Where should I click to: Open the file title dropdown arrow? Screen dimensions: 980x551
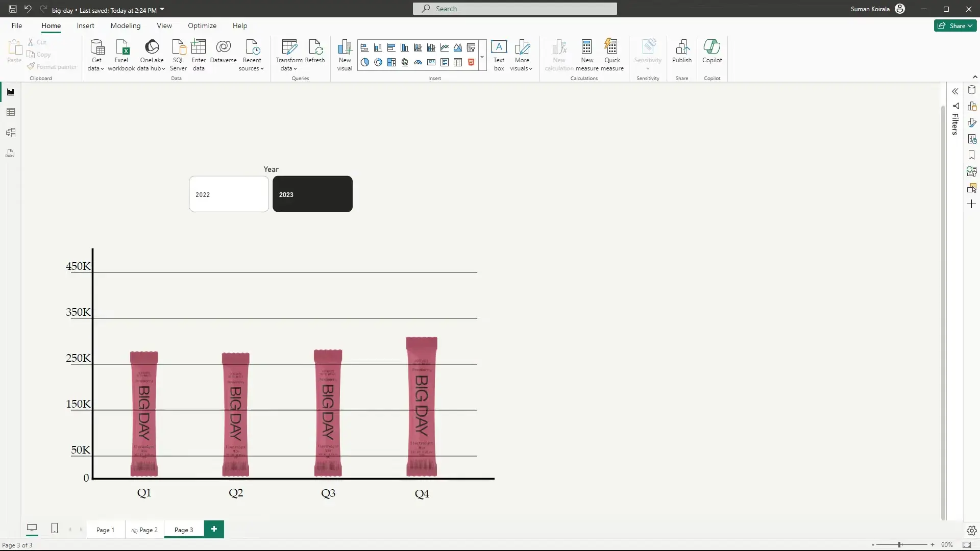[162, 9]
